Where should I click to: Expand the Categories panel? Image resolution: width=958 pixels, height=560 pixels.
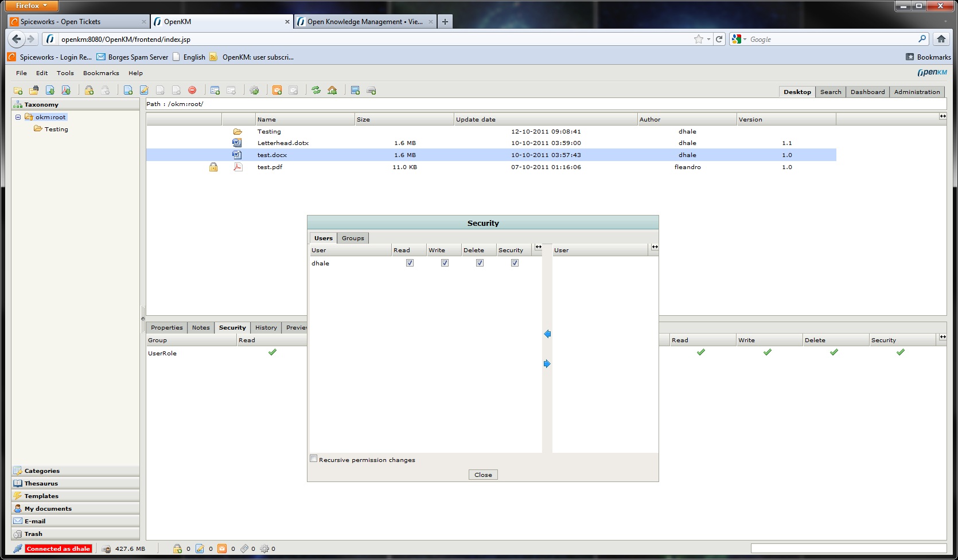click(42, 471)
